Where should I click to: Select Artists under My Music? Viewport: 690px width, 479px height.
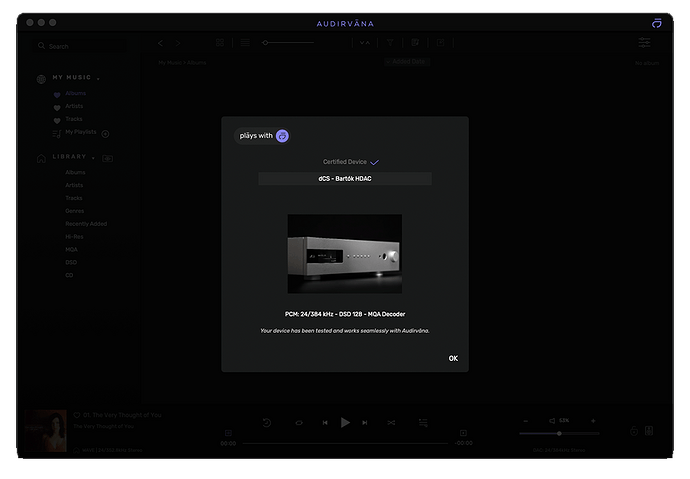point(74,106)
